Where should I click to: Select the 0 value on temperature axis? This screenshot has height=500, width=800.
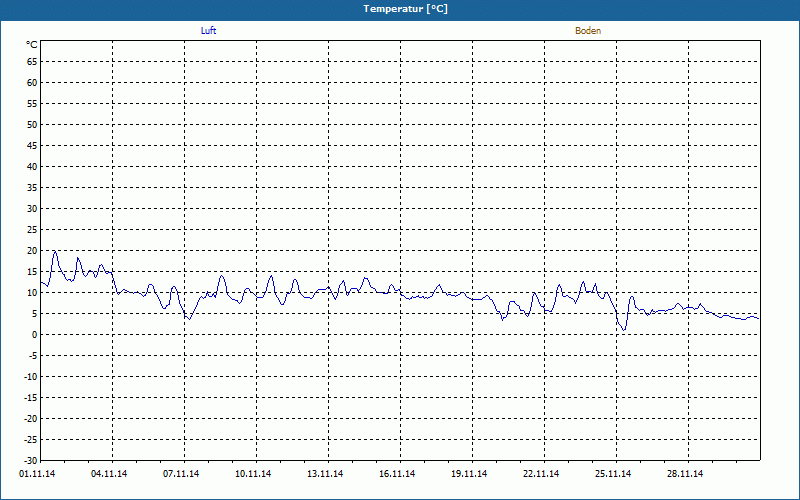click(x=35, y=335)
